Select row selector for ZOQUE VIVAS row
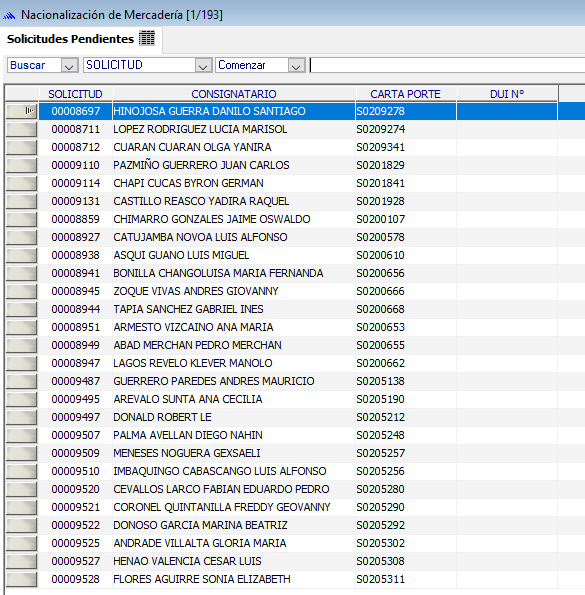 click(x=22, y=291)
